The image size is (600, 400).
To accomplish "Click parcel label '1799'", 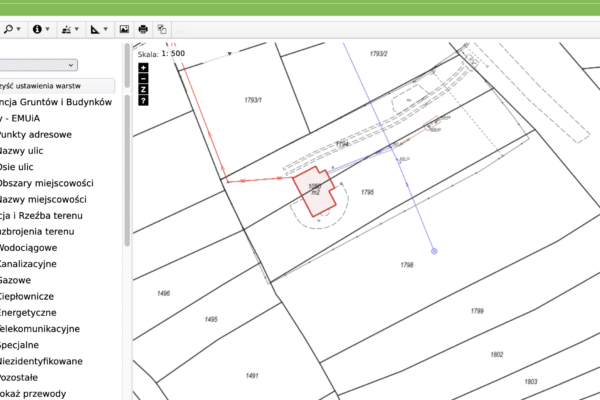I will coord(477,311).
